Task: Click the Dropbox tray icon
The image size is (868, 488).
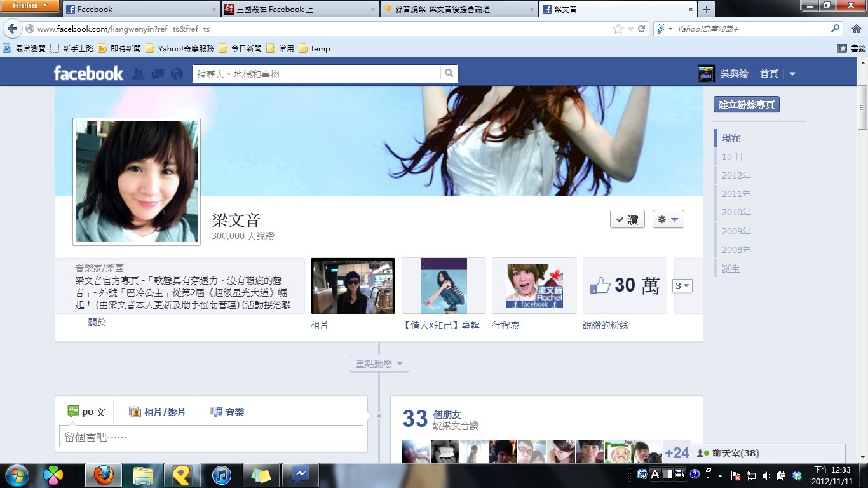Action: pyautogui.click(x=797, y=475)
